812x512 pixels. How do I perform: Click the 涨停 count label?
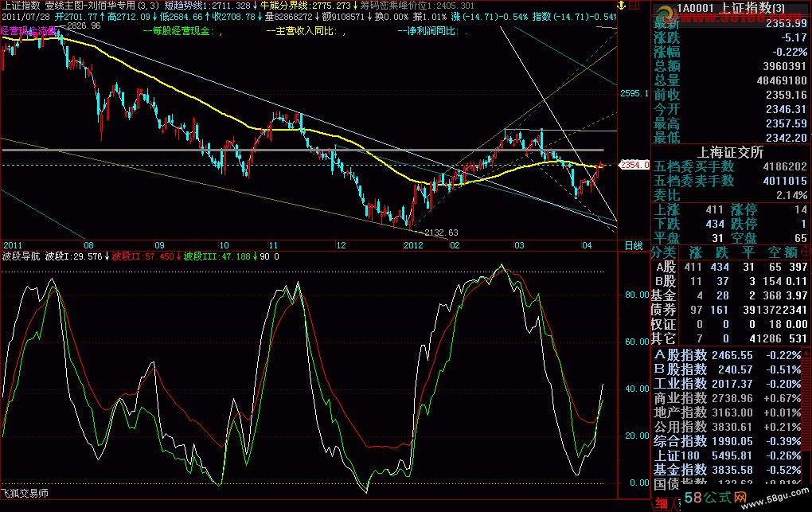click(744, 210)
